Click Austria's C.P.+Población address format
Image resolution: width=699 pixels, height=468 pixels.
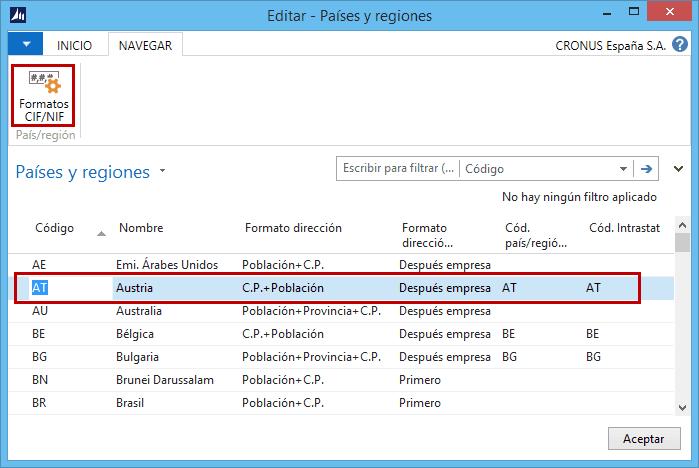(x=283, y=288)
